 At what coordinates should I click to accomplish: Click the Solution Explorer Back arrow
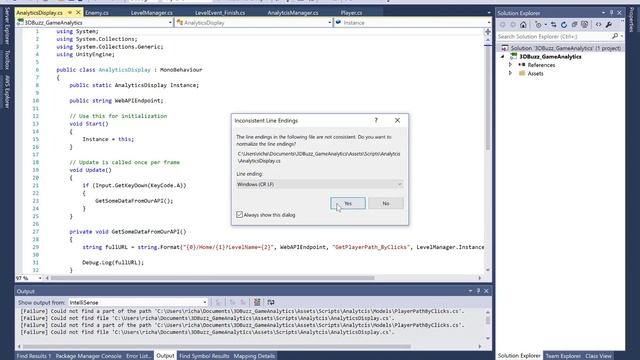(503, 25)
